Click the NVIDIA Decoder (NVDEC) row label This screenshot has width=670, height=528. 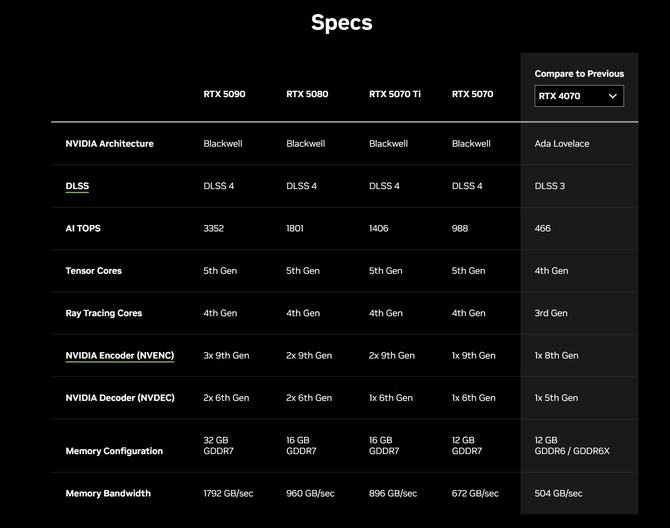[120, 398]
